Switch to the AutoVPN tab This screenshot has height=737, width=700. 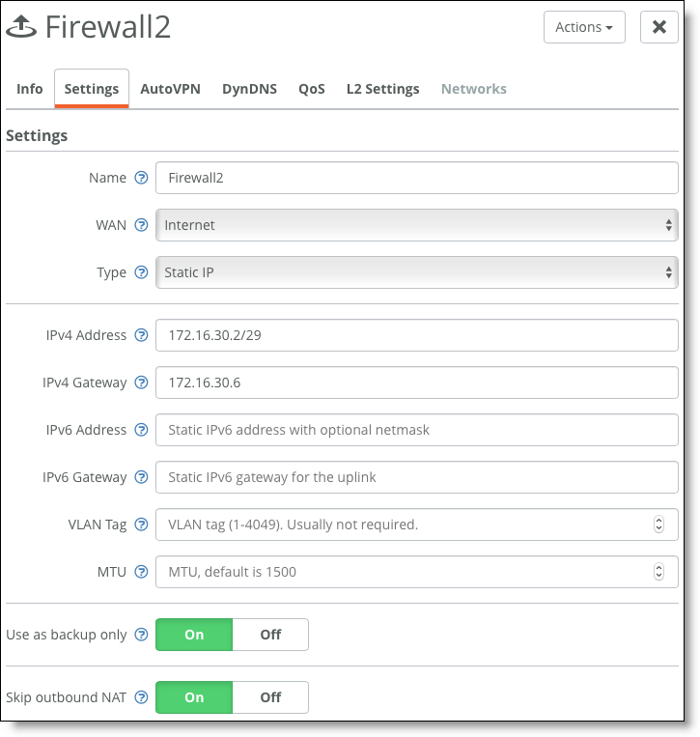pos(170,89)
